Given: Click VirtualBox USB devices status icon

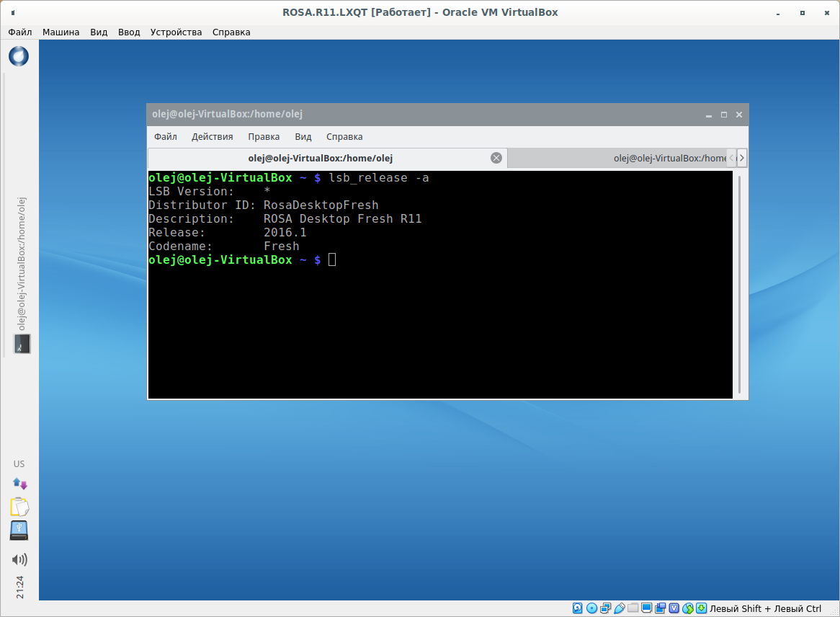Looking at the screenshot, I should tap(619, 609).
